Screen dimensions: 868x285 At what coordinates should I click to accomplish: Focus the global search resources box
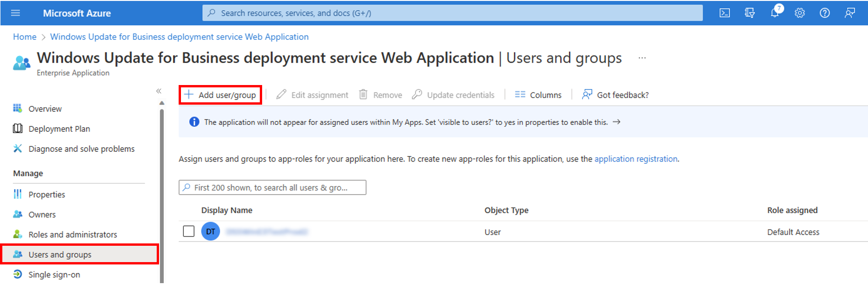pyautogui.click(x=452, y=13)
